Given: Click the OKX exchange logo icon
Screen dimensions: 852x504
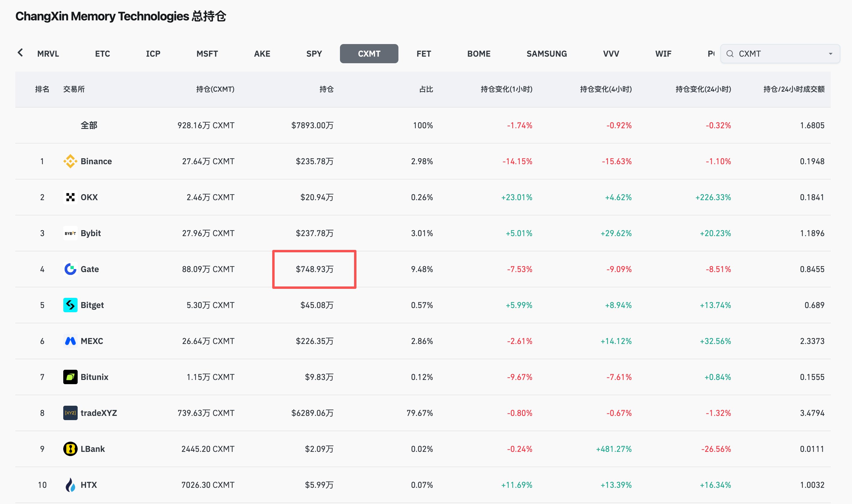Looking at the screenshot, I should point(70,197).
